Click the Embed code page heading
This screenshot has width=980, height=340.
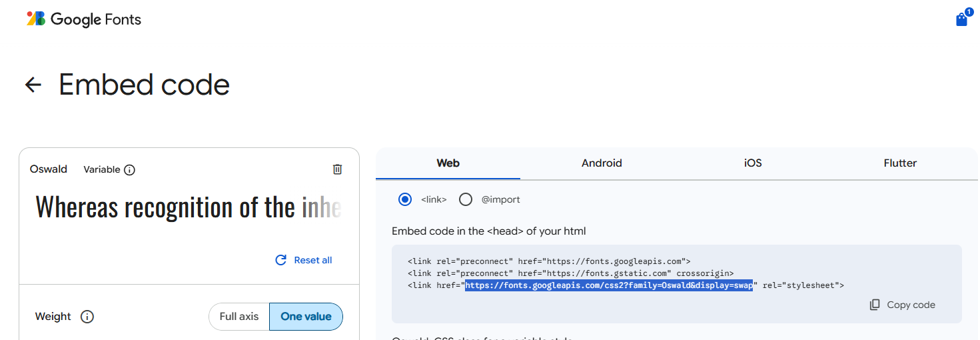point(144,85)
